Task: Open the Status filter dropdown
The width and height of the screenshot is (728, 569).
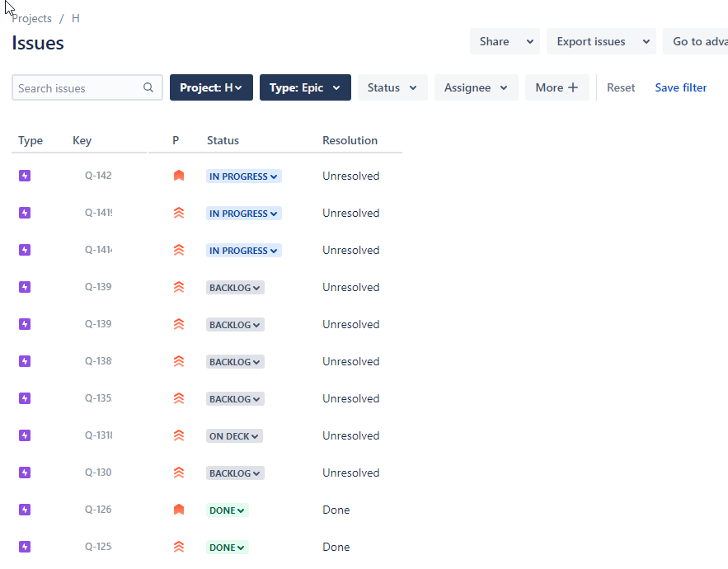Action: (x=392, y=87)
